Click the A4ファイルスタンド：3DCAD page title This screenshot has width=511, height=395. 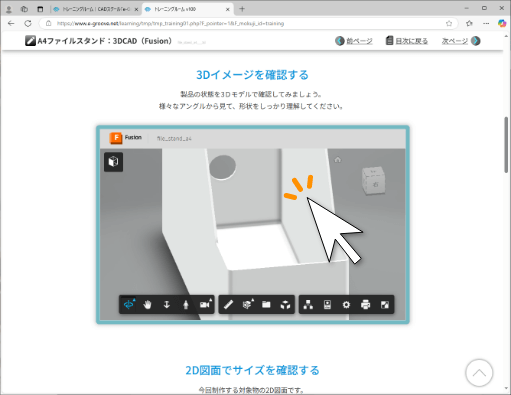pos(105,41)
